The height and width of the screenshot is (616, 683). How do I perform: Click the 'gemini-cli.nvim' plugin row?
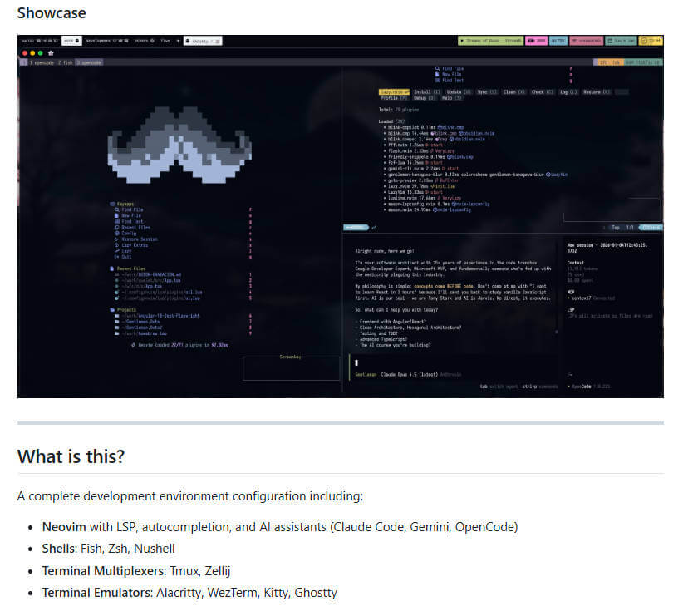pos(423,169)
